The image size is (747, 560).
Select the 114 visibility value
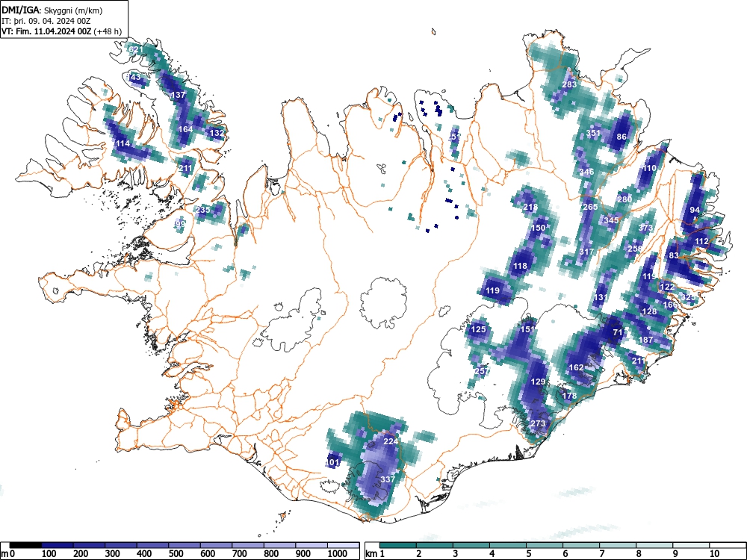(123, 143)
